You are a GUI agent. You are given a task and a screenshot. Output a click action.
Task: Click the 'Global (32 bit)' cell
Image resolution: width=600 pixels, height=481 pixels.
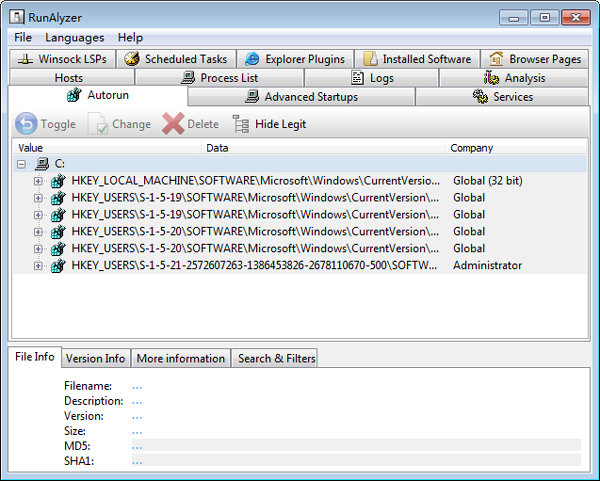488,181
